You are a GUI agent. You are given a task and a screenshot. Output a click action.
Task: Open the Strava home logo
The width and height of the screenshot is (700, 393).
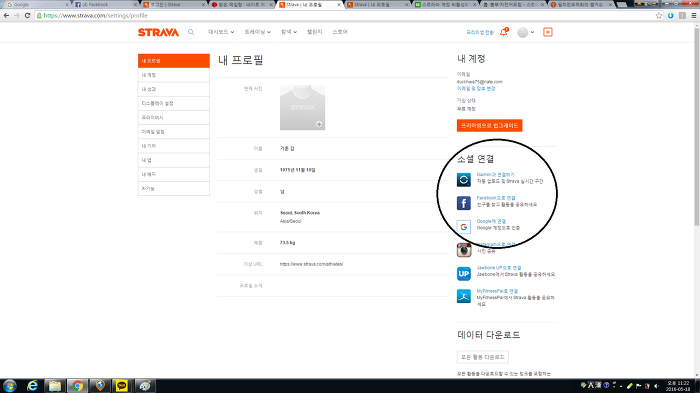158,32
